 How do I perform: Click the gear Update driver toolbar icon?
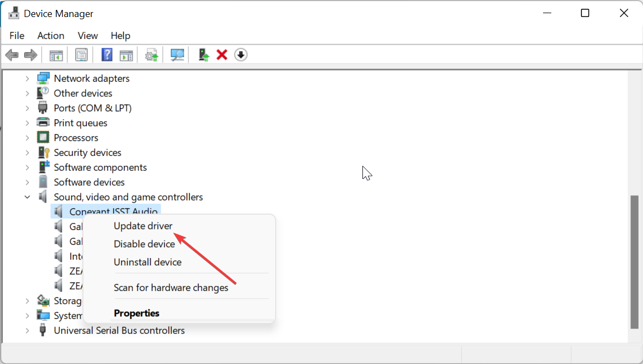point(152,55)
